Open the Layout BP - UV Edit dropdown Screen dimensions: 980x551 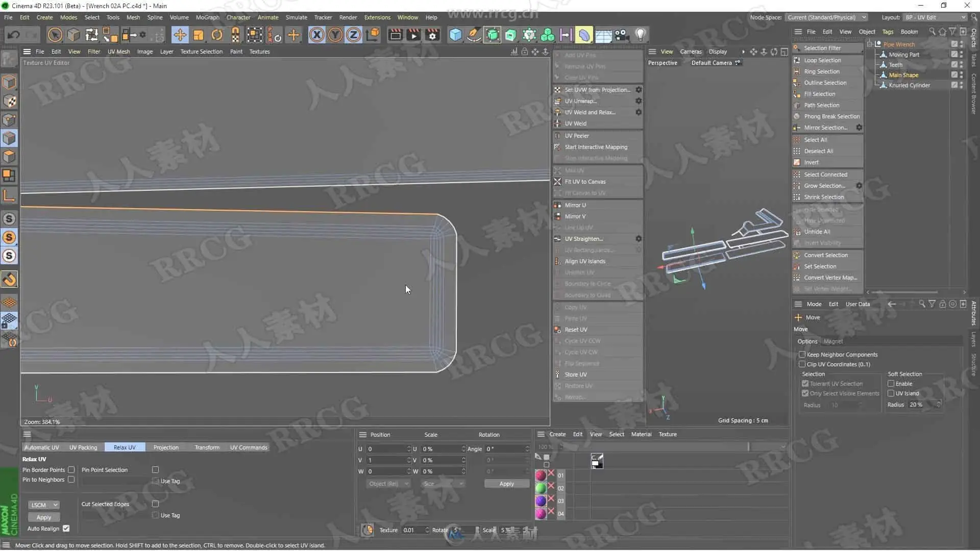tap(935, 17)
